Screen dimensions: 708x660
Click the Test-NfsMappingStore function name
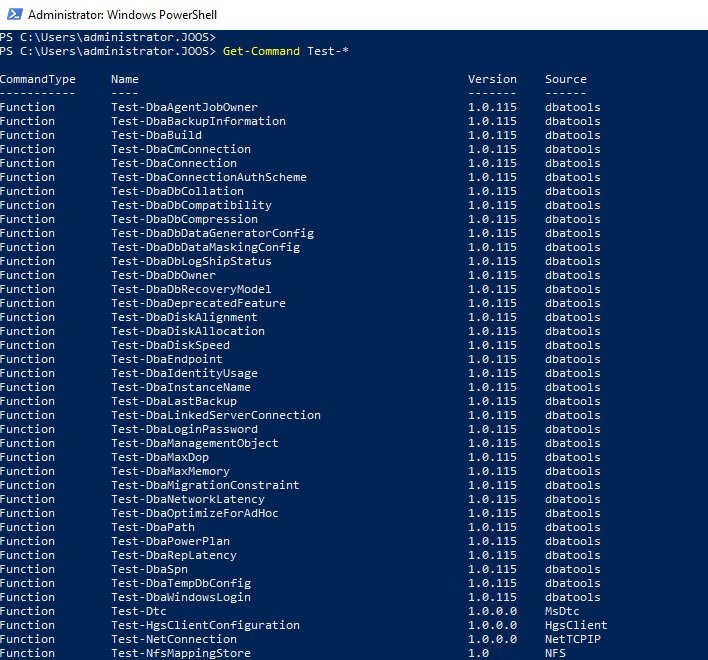pyautogui.click(x=181, y=653)
